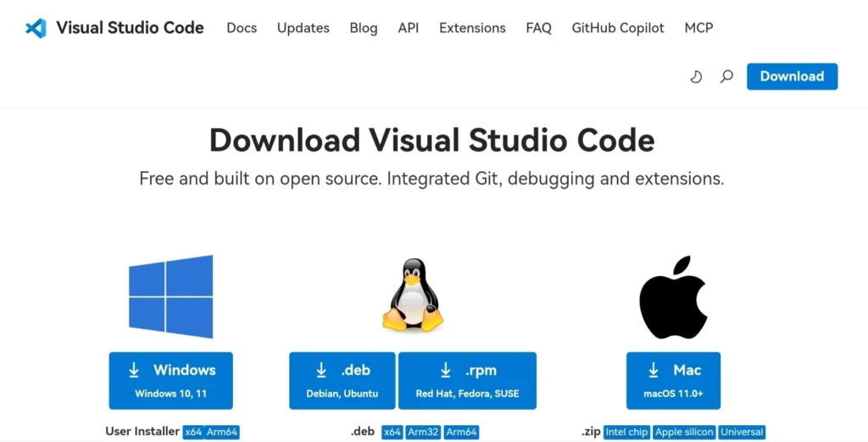The height and width of the screenshot is (442, 868).
Task: Click the Visual Studio Code title text
Action: point(130,28)
